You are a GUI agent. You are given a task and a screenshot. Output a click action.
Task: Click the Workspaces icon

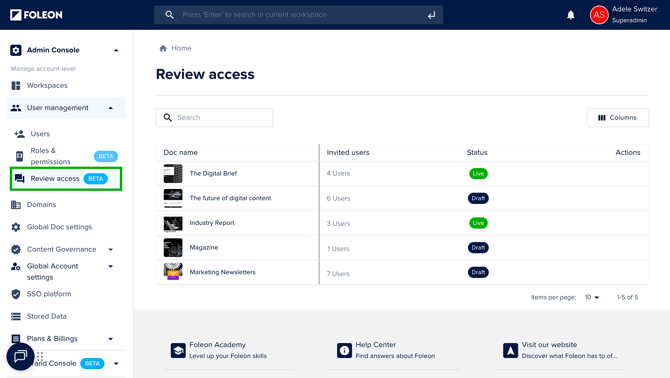[x=16, y=85]
